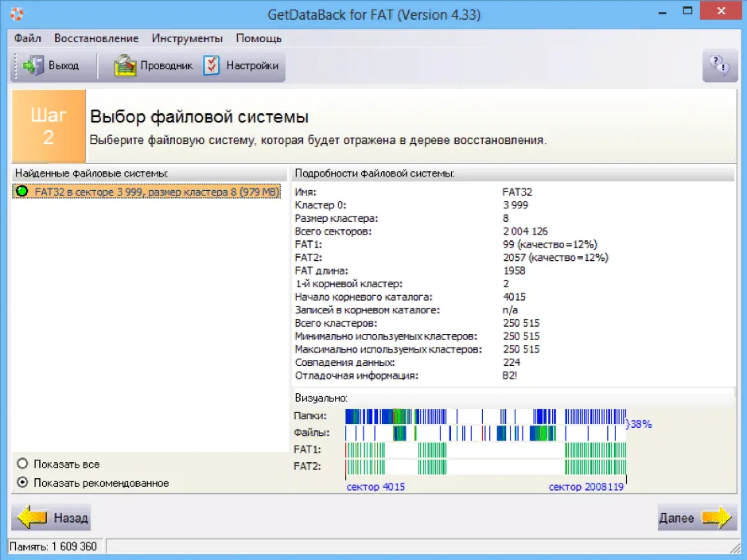This screenshot has height=560, width=747.
Task: Click the Всего секторов value 2 004 126
Action: click(526, 231)
